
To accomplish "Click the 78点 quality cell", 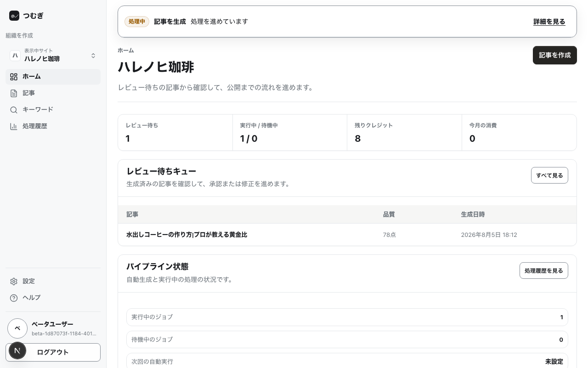I will point(390,235).
